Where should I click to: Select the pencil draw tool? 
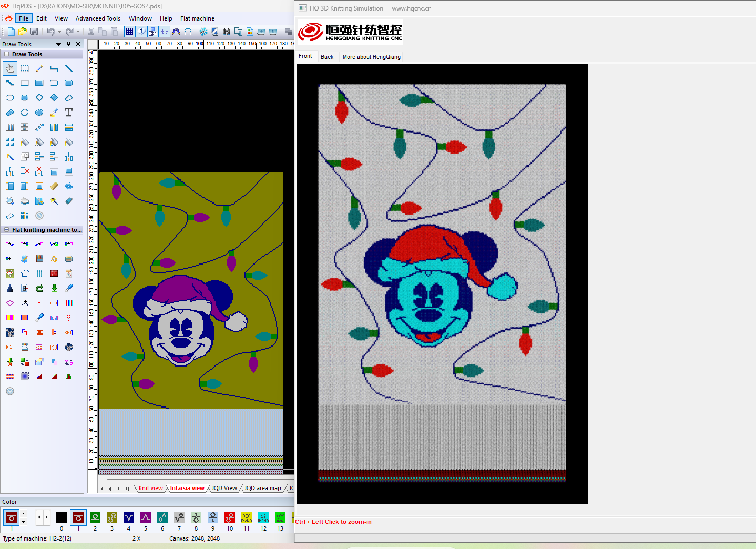coord(39,68)
